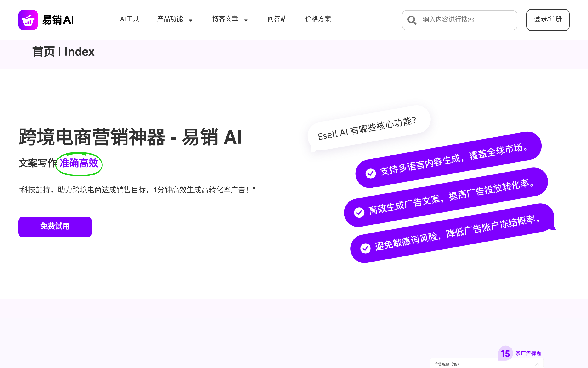
Task: Click the highlighted 准确高效 text
Action: point(79,163)
